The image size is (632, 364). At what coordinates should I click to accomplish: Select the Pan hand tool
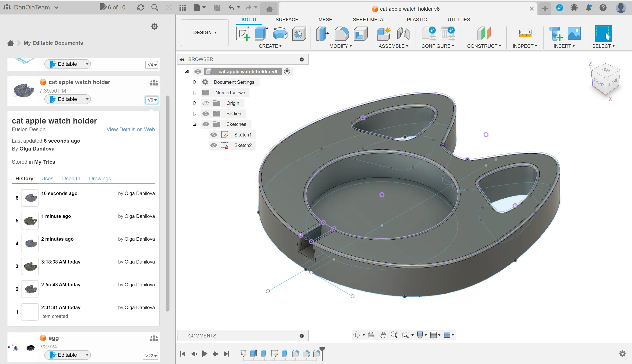pos(382,335)
